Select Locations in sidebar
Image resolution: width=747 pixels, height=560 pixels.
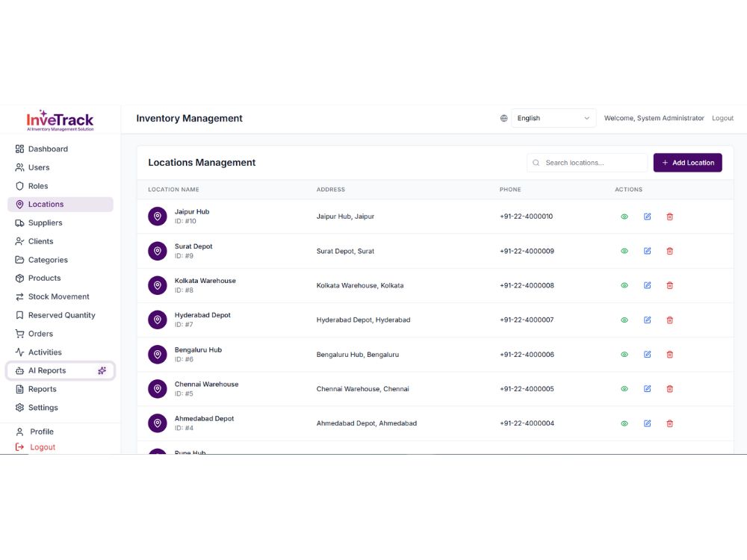(60, 205)
